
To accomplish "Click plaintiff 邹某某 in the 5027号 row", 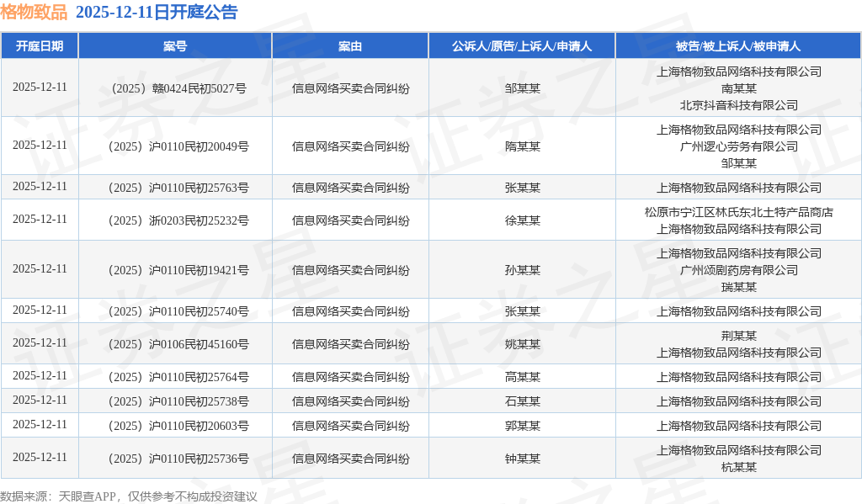I will coord(522,88).
